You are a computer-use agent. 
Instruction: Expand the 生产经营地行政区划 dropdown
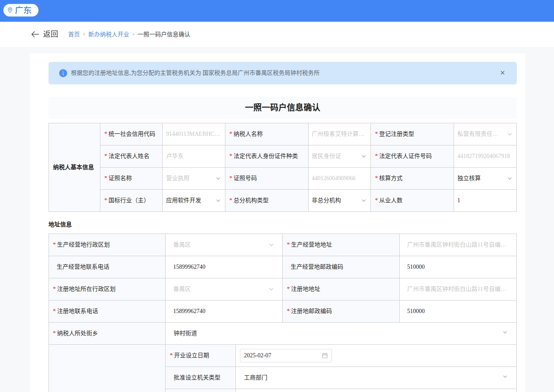pyautogui.click(x=224, y=245)
